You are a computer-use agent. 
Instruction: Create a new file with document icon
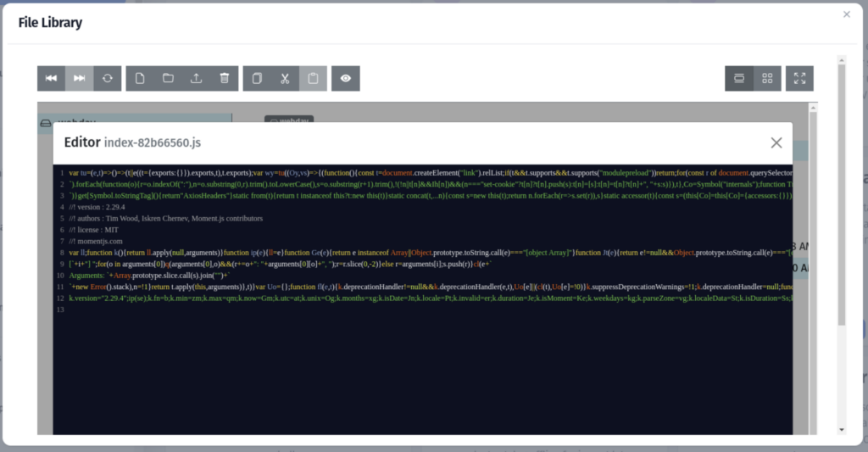coord(140,78)
